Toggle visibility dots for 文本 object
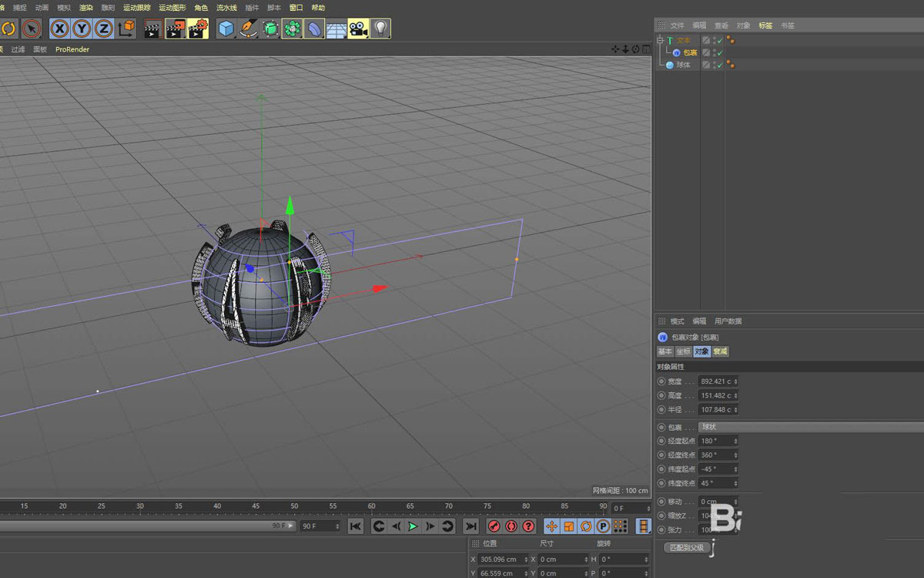 coord(714,40)
